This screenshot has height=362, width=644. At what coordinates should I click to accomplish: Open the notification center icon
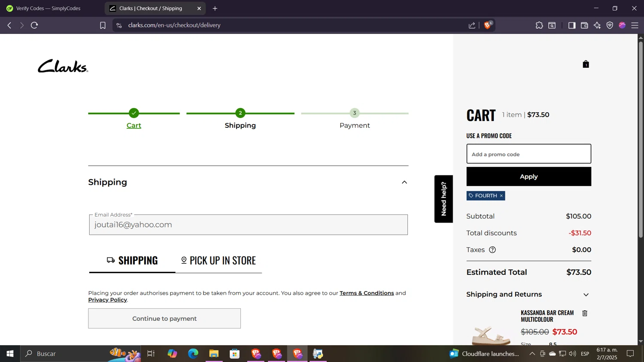630,354
